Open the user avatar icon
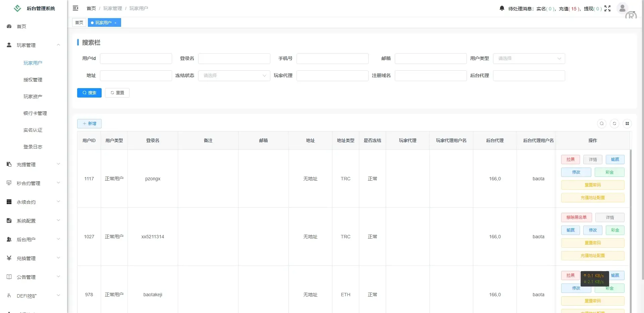Viewport: 644px width, 313px height. point(622,8)
